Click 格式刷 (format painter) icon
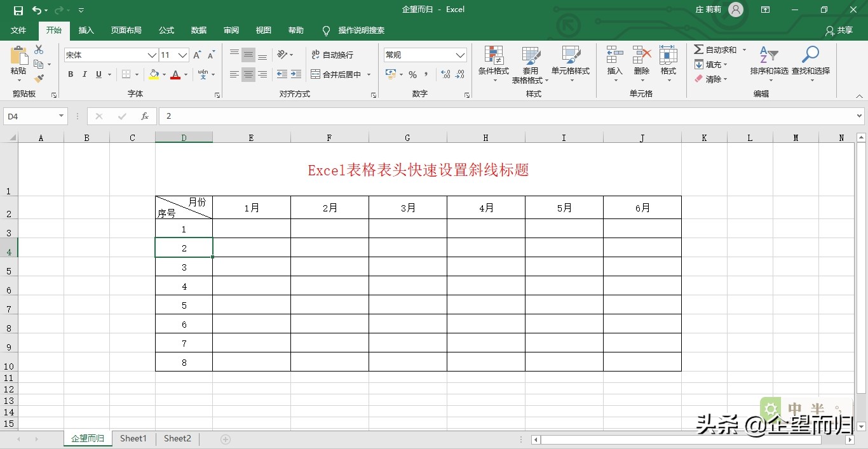 point(39,77)
